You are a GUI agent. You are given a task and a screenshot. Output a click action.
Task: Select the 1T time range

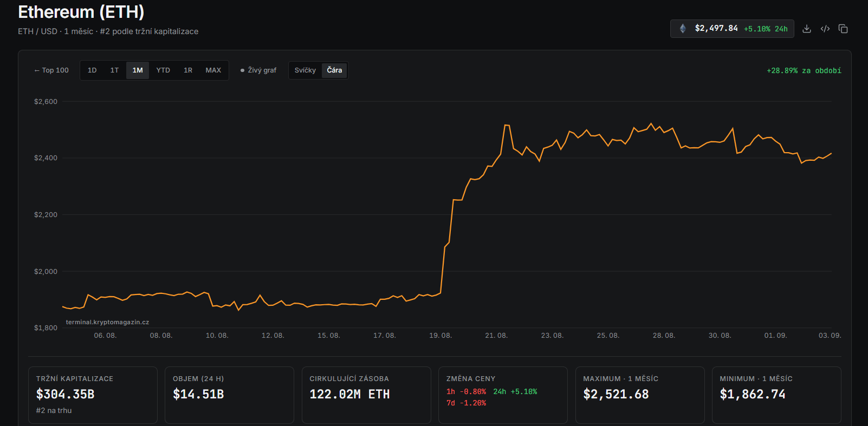coord(114,70)
